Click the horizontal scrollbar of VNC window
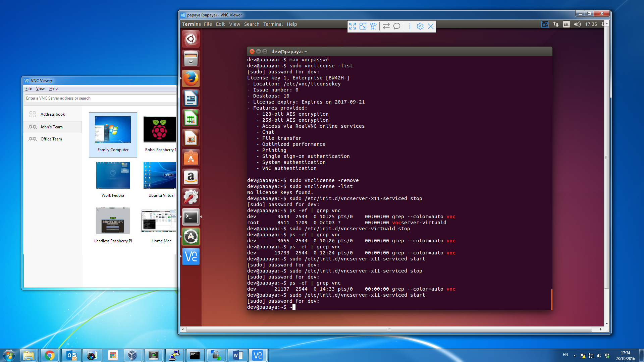 pyautogui.click(x=389, y=329)
